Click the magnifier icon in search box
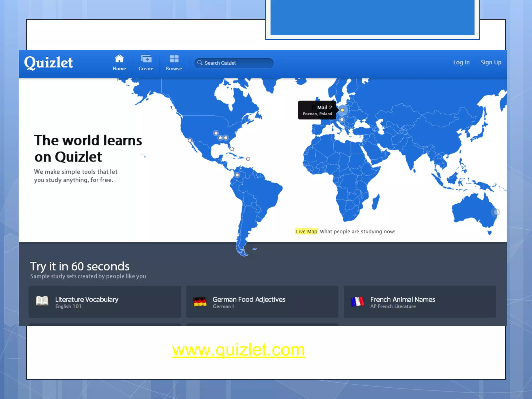This screenshot has height=399, width=532. [200, 63]
